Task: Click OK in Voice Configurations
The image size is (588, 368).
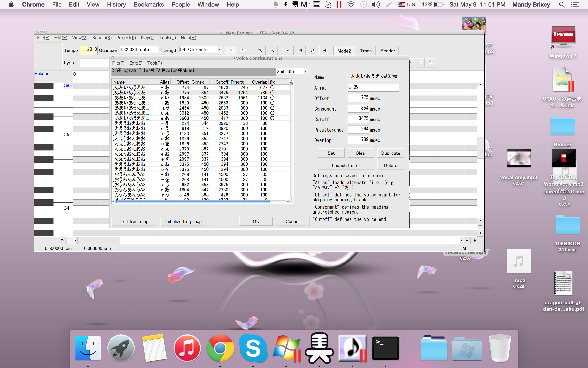Action: [256, 221]
